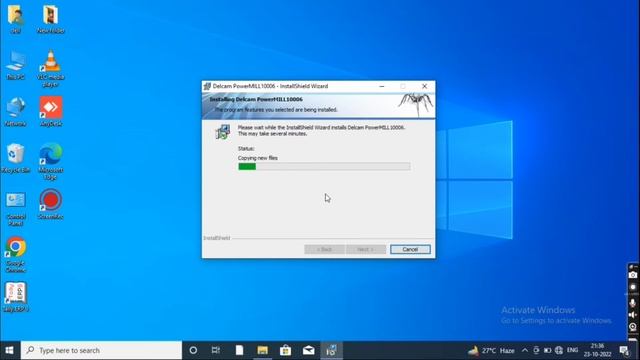Open File Explorer from the taskbar

262,350
